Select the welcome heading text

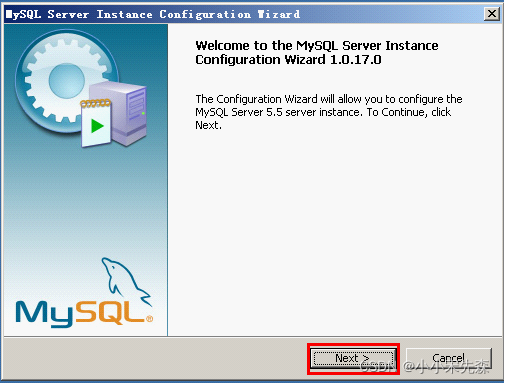point(317,52)
